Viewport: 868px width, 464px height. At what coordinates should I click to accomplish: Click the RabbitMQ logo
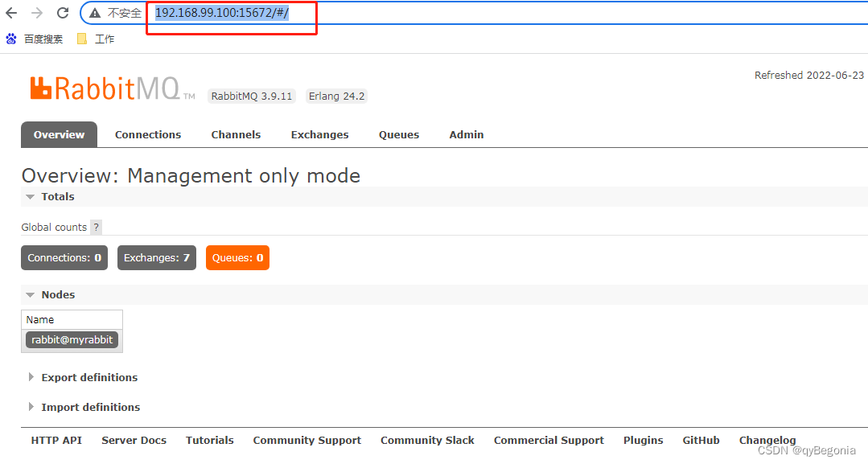[113, 88]
